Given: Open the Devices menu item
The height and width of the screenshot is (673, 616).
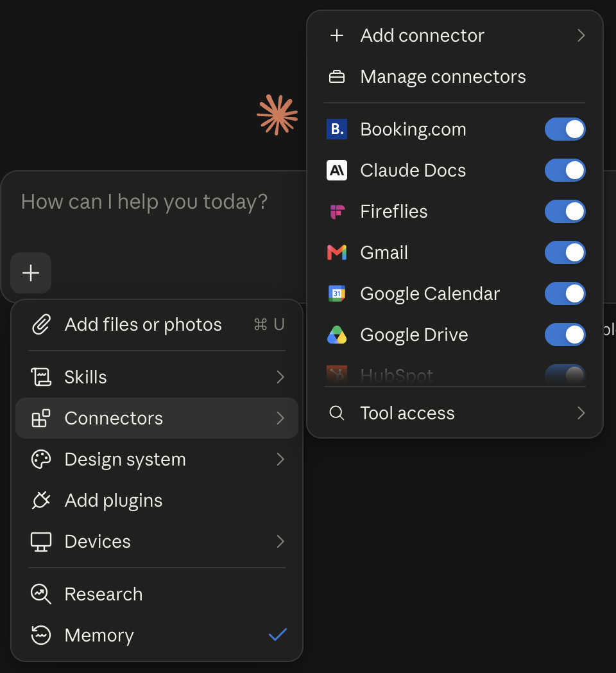Looking at the screenshot, I should (x=157, y=541).
